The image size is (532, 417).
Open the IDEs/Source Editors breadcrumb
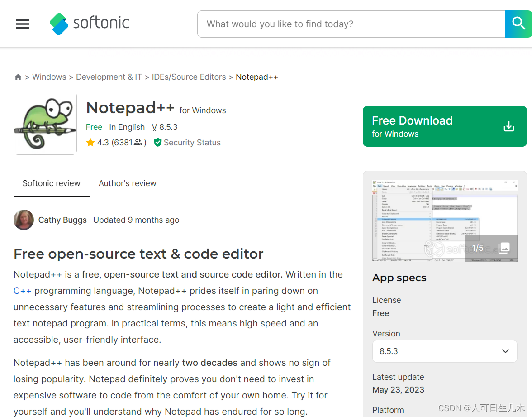click(189, 77)
